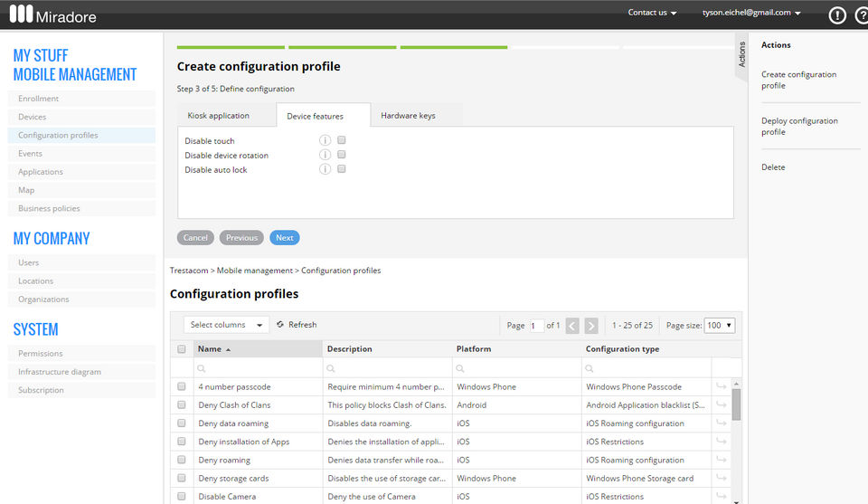Select the Deny data roaming checkbox
Viewport: 868px width, 504px height.
click(x=182, y=423)
